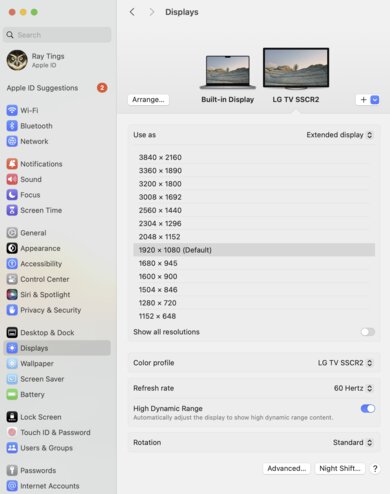Choose resolution 3360 × 1890
The image size is (390, 494).
[x=254, y=170]
